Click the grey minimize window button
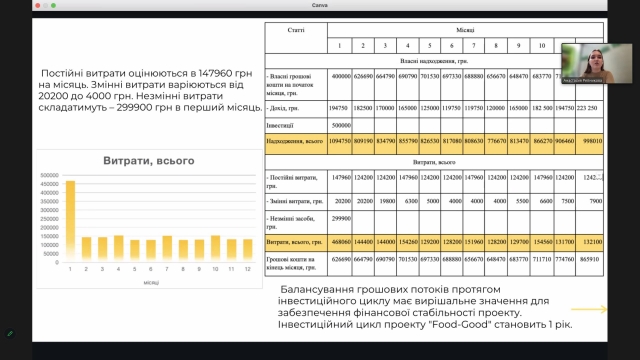This screenshot has height=360, width=640. click(x=45, y=5)
